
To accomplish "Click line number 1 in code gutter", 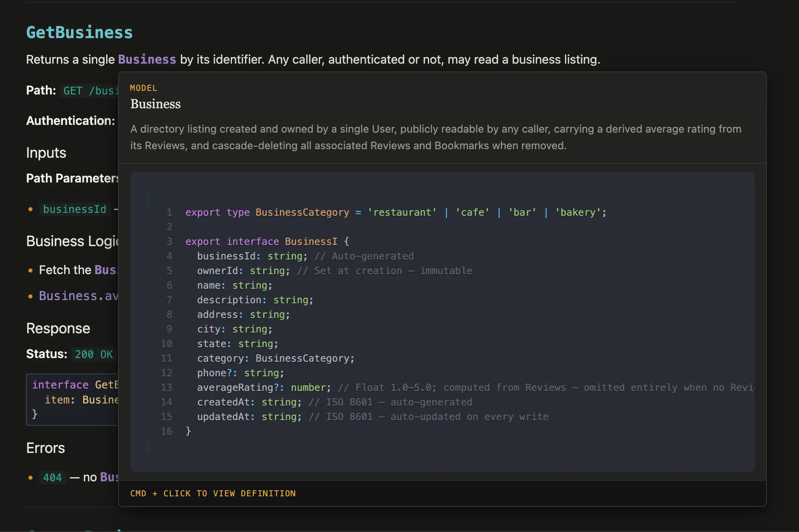I will (x=170, y=212).
